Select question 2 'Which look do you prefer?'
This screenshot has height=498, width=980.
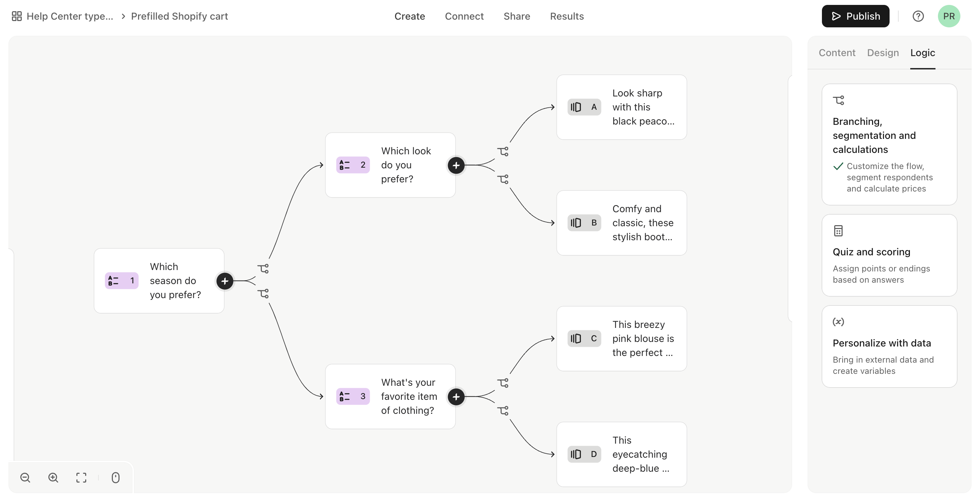coord(390,165)
